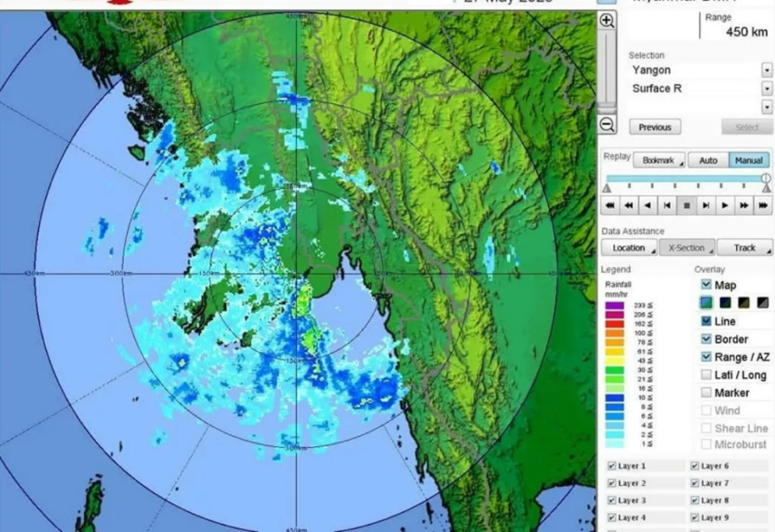Jump to first frame in replay

610,205
